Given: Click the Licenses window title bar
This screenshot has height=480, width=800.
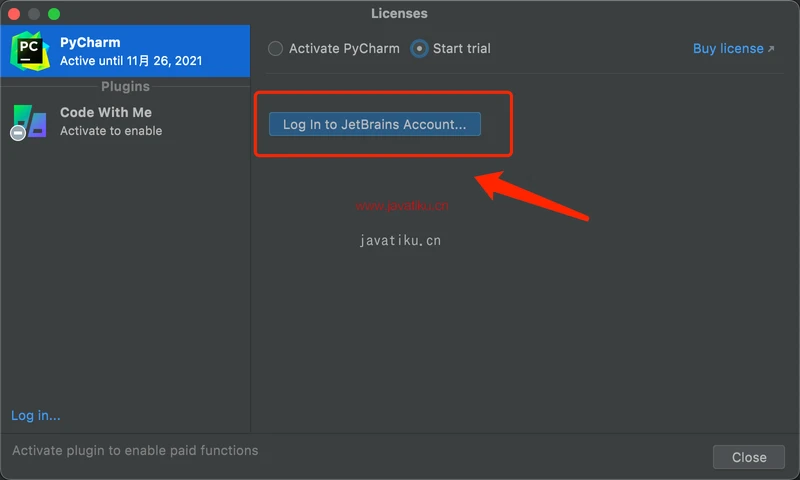Looking at the screenshot, I should click(x=399, y=13).
